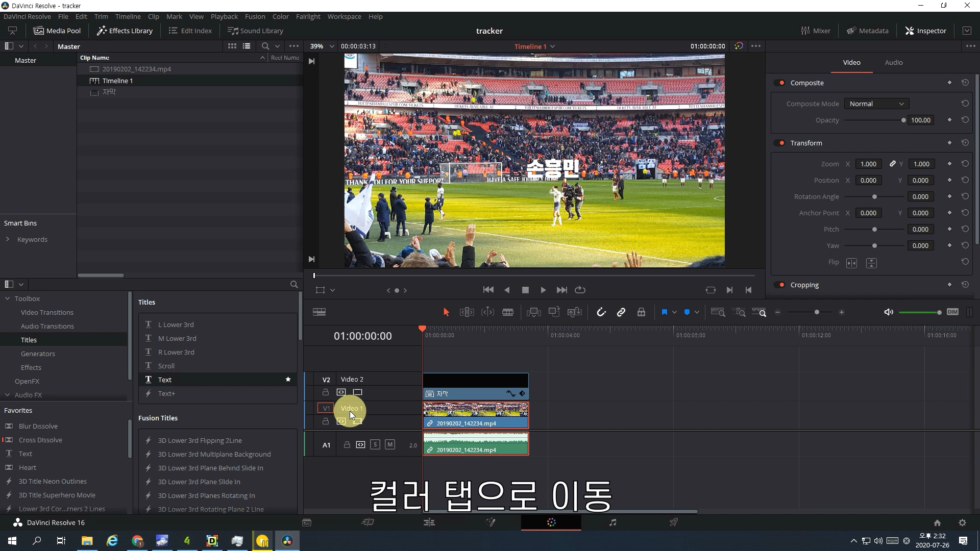Click the loop playback icon
980x551 pixels.
tap(580, 290)
